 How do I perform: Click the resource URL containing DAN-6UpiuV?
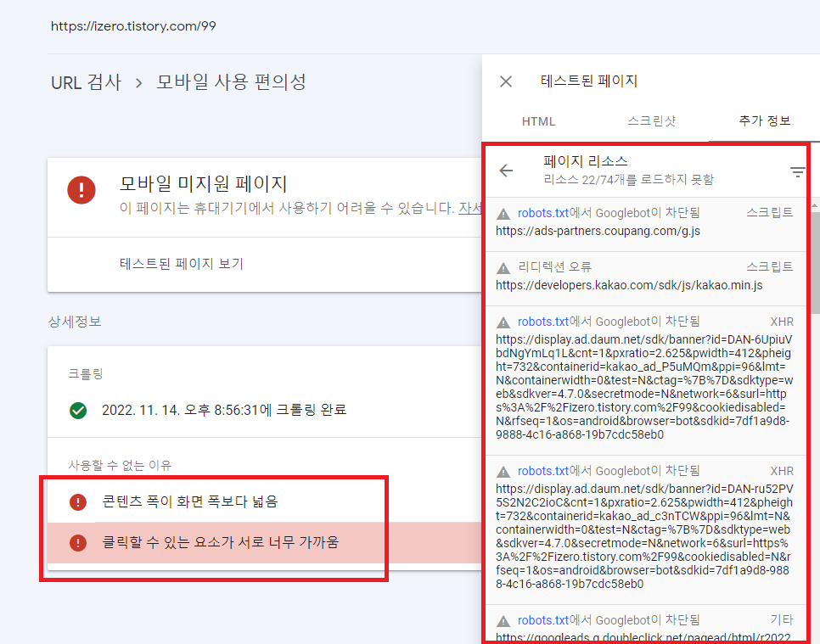coord(644,387)
